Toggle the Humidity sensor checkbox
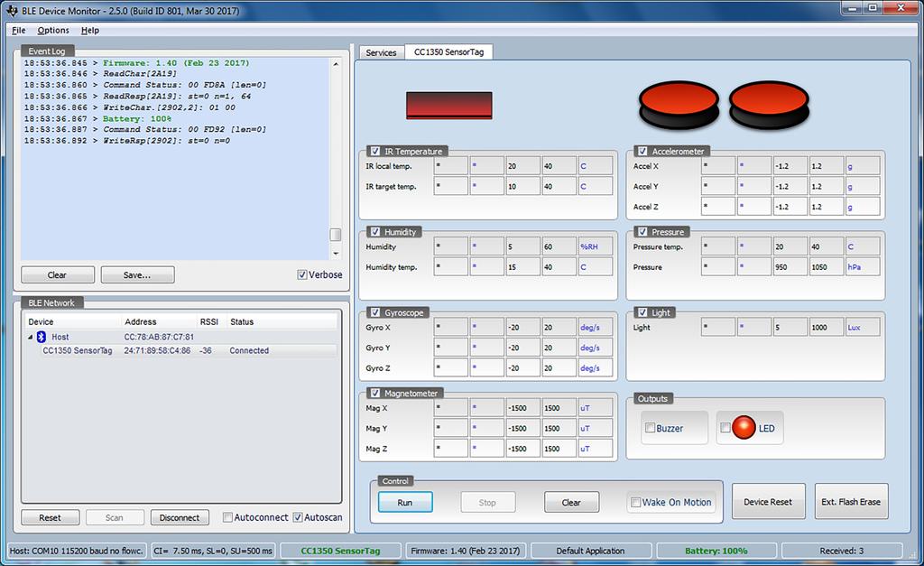This screenshot has height=566, width=924. pyautogui.click(x=375, y=232)
